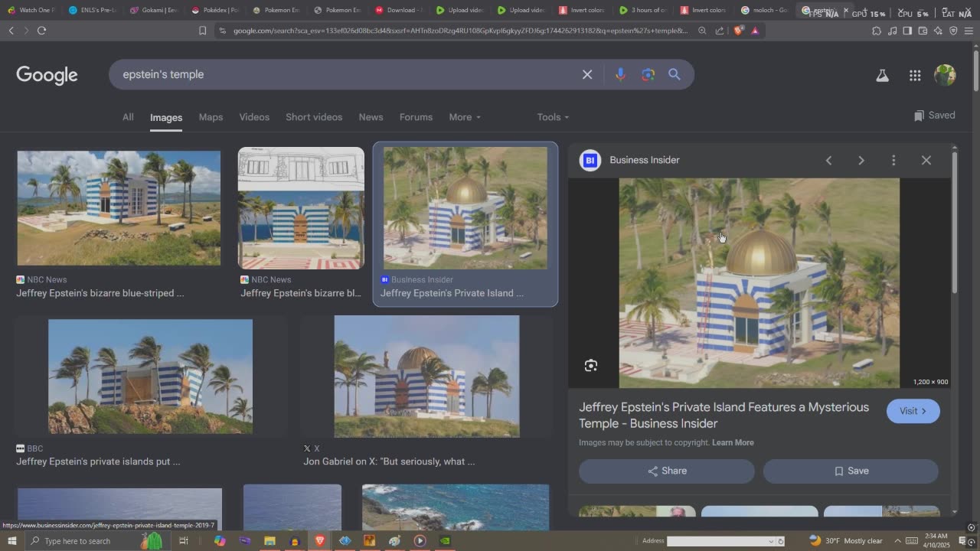This screenshot has width=980, height=551.
Task: Open the taskbar clock showing 2:34 AM
Action: [936, 541]
